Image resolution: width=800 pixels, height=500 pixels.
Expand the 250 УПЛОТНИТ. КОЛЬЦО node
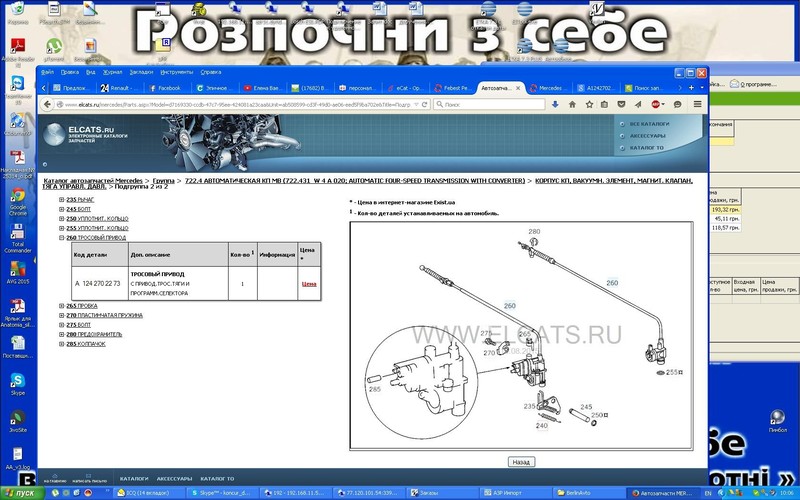[61, 218]
